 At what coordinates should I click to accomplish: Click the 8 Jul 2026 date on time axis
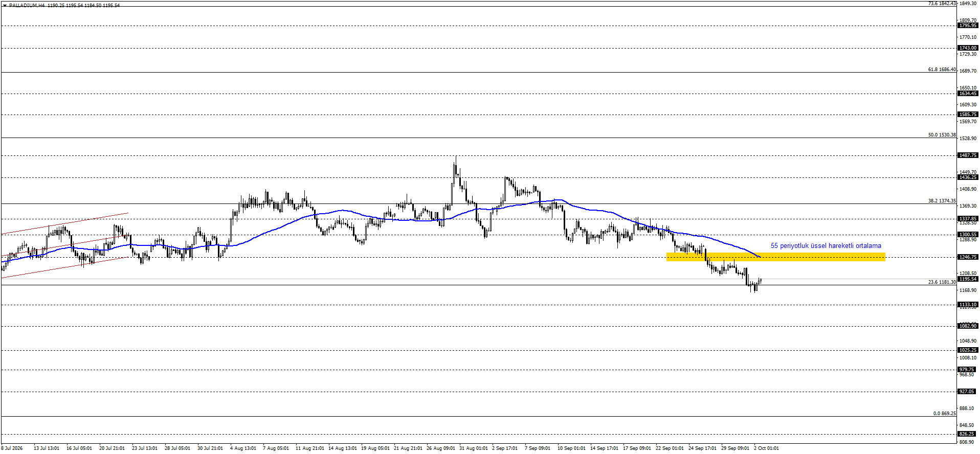pos(12,448)
